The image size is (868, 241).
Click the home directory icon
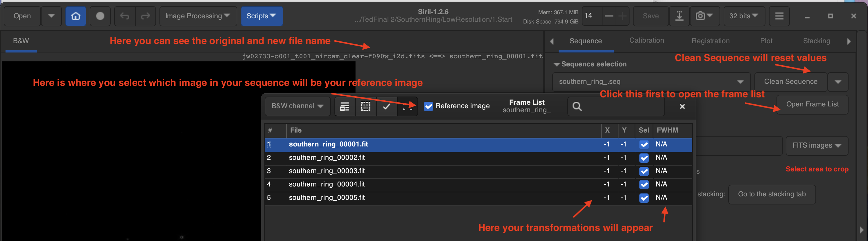76,16
